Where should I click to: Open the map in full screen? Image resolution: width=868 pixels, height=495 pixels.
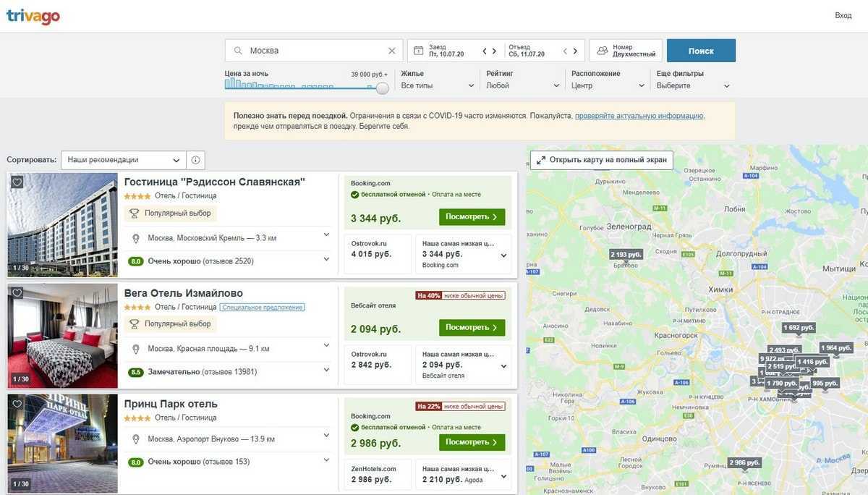pyautogui.click(x=602, y=160)
